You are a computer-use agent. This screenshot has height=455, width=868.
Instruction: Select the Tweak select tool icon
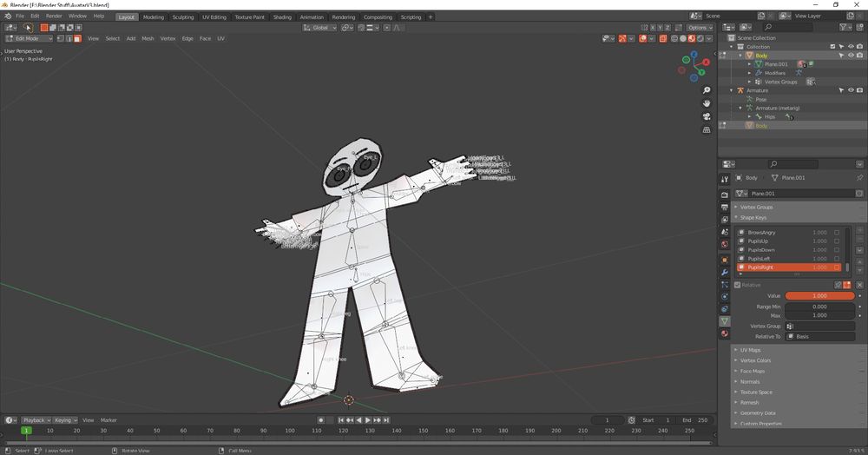pos(28,27)
